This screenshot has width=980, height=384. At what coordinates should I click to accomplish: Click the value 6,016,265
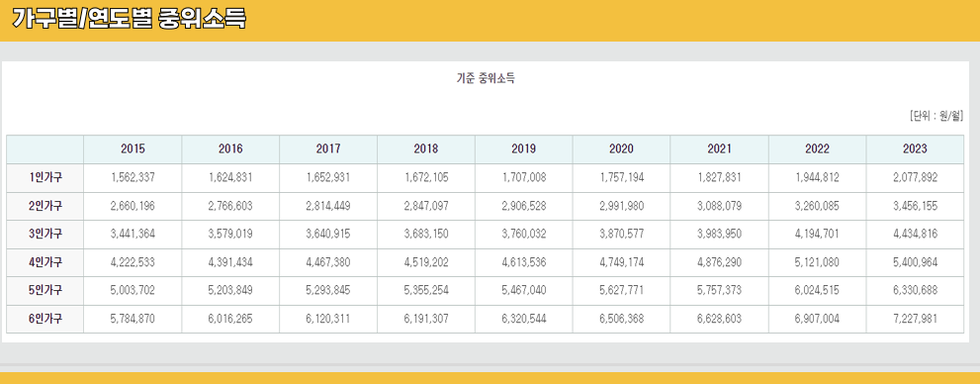(x=230, y=319)
